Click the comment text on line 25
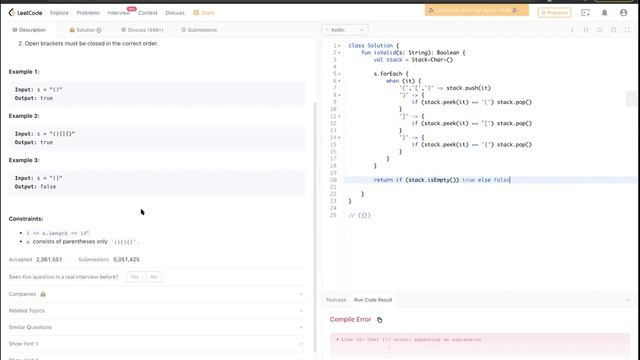Viewport: 640px width, 360px height. click(x=359, y=215)
